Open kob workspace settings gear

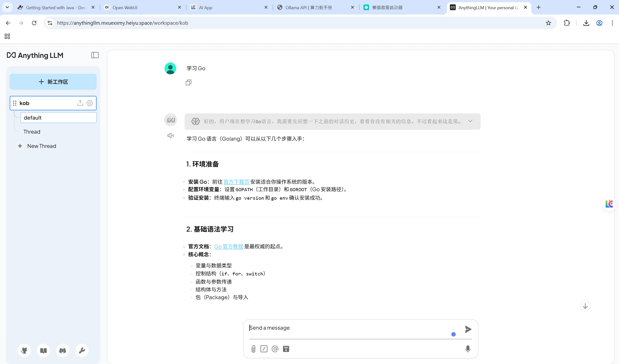90,103
